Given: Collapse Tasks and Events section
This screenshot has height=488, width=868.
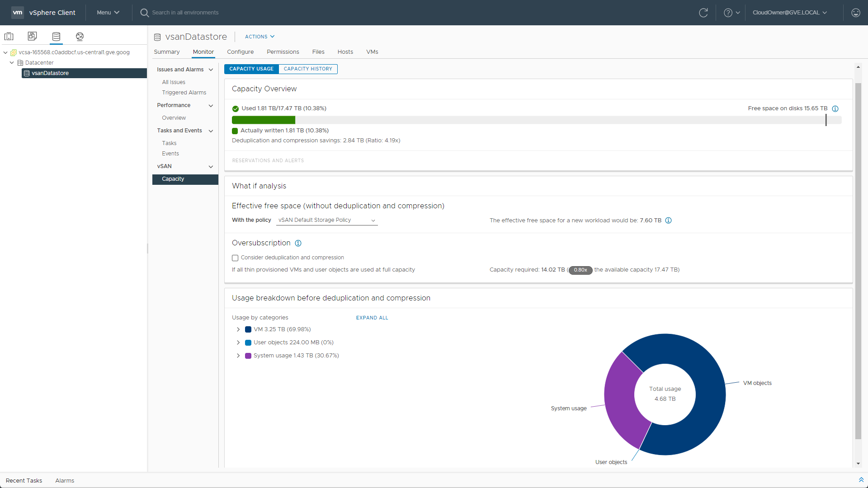Looking at the screenshot, I should [x=211, y=131].
